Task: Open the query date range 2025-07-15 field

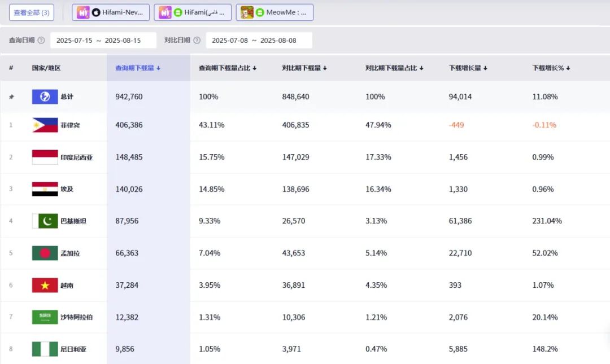Action: click(x=103, y=41)
